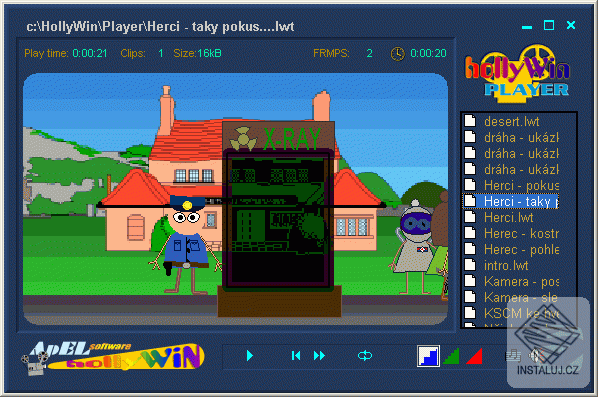Select the 'Herec - pohle' file entry
598x397 pixels.
click(x=511, y=249)
